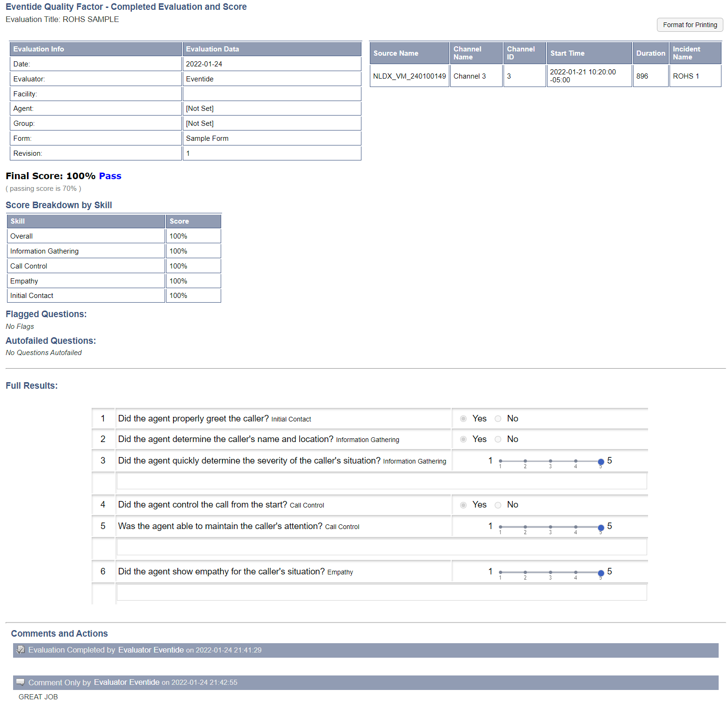This screenshot has height=704, width=728.
Task: Click the evaluation completed checkmark icon
Action: click(x=21, y=650)
